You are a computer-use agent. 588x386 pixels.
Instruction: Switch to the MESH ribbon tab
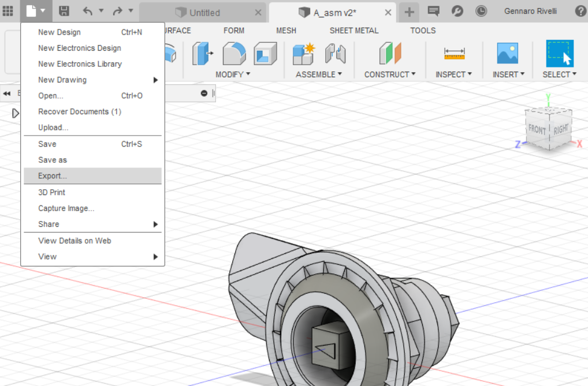[x=286, y=30]
